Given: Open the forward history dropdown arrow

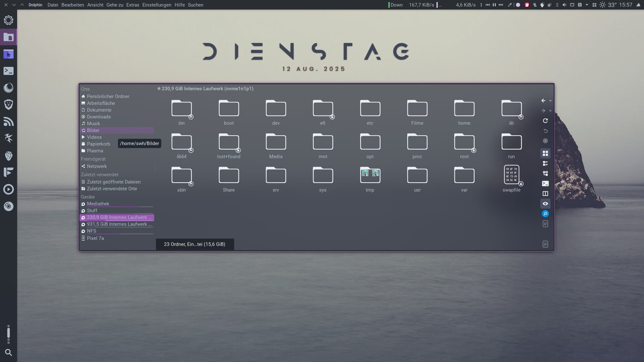Looking at the screenshot, I should click(x=550, y=111).
